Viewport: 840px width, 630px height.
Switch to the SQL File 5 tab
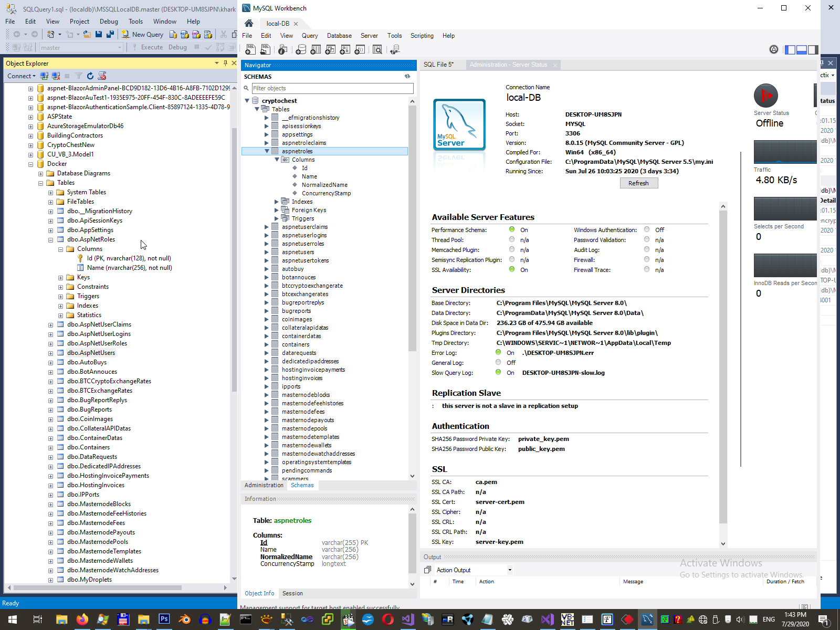[438, 65]
